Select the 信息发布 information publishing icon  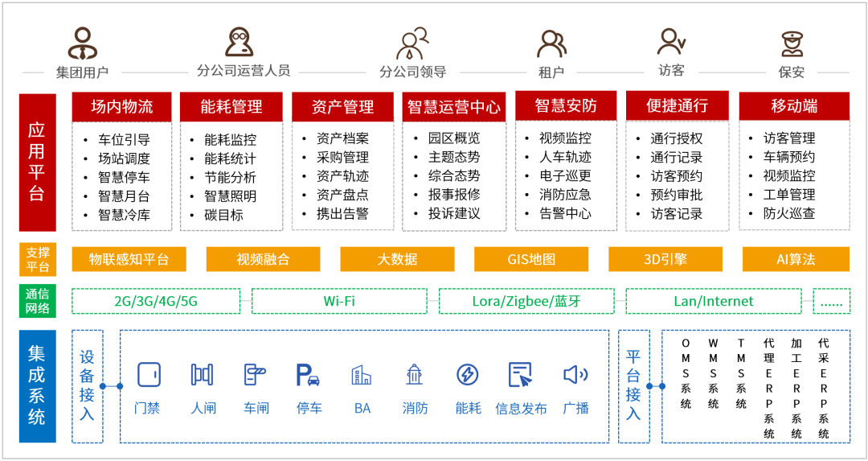tap(520, 375)
